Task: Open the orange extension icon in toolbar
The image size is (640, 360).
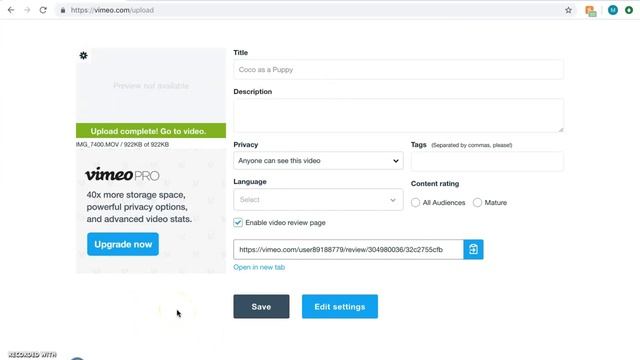Action: (591, 11)
